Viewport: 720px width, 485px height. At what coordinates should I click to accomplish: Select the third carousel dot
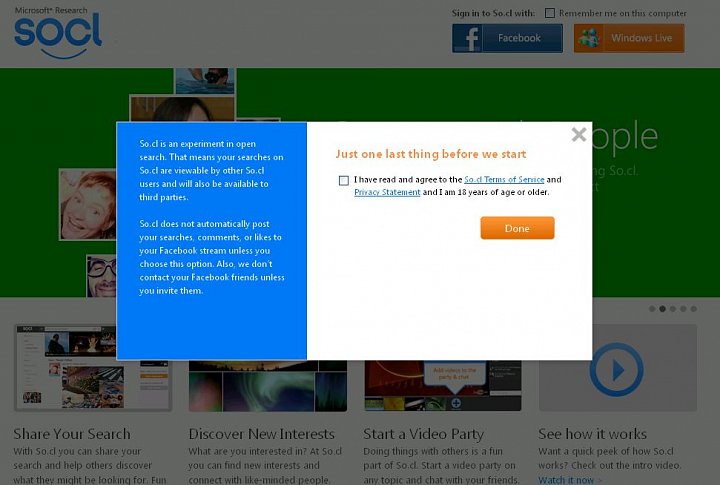[x=673, y=309]
